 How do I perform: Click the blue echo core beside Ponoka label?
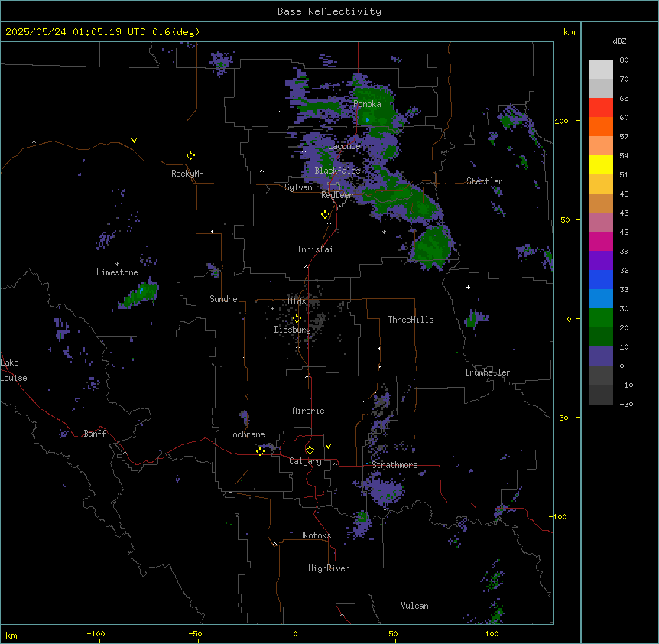click(367, 120)
